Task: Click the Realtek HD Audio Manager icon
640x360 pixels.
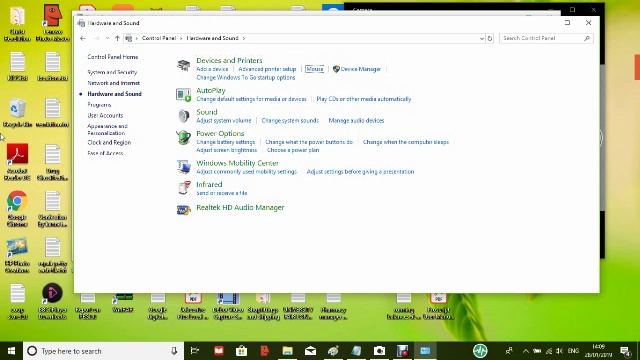Action: point(184,210)
